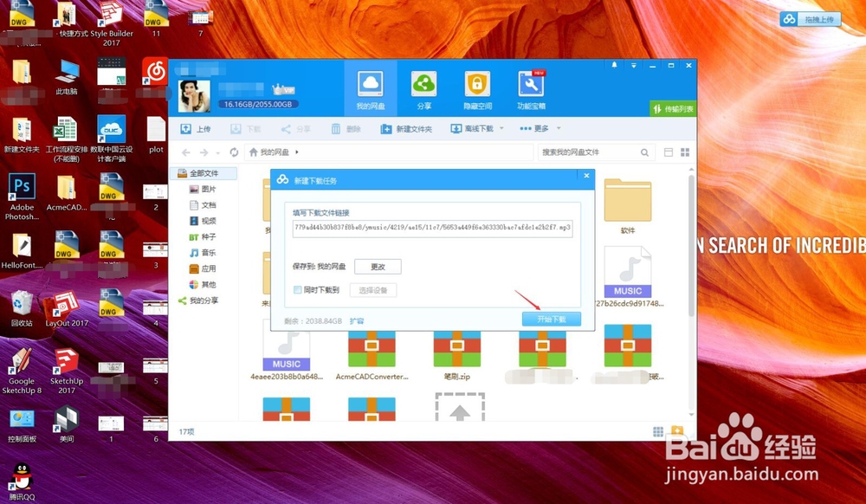The image size is (866, 504).
Task: Open 我的分享 in sidebar
Action: point(199,300)
